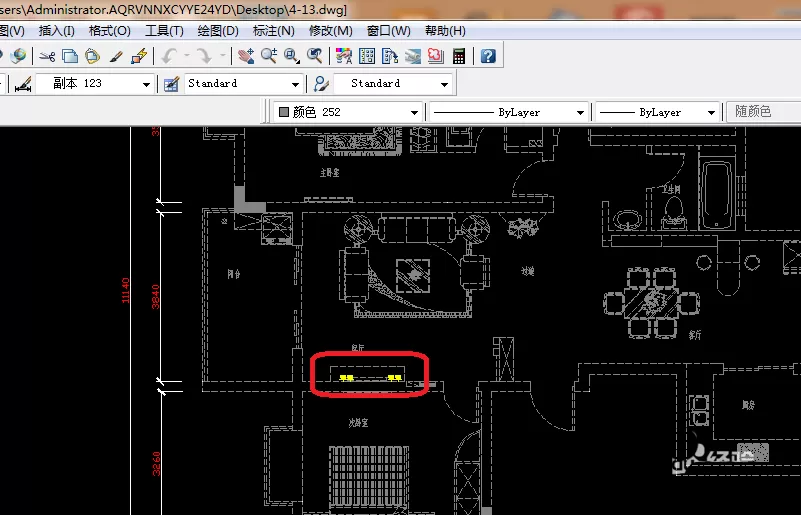Open the Multileader Style manager icon

[321, 84]
